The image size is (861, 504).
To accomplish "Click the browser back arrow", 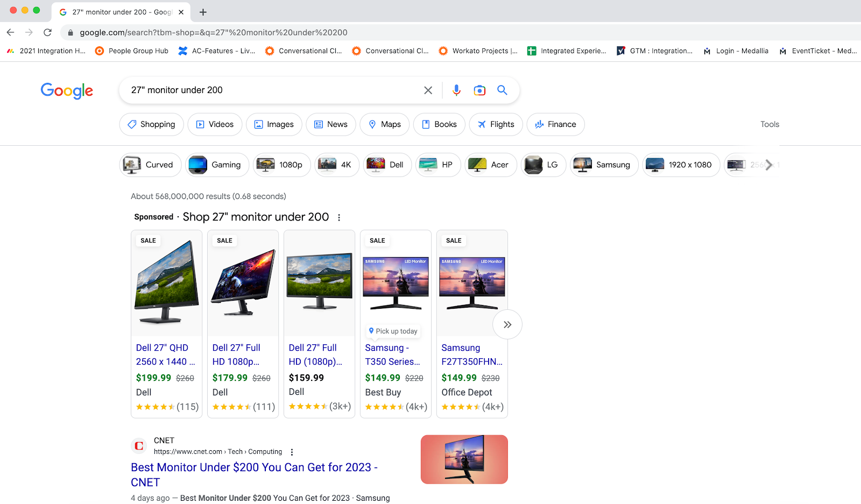I will click(x=10, y=32).
